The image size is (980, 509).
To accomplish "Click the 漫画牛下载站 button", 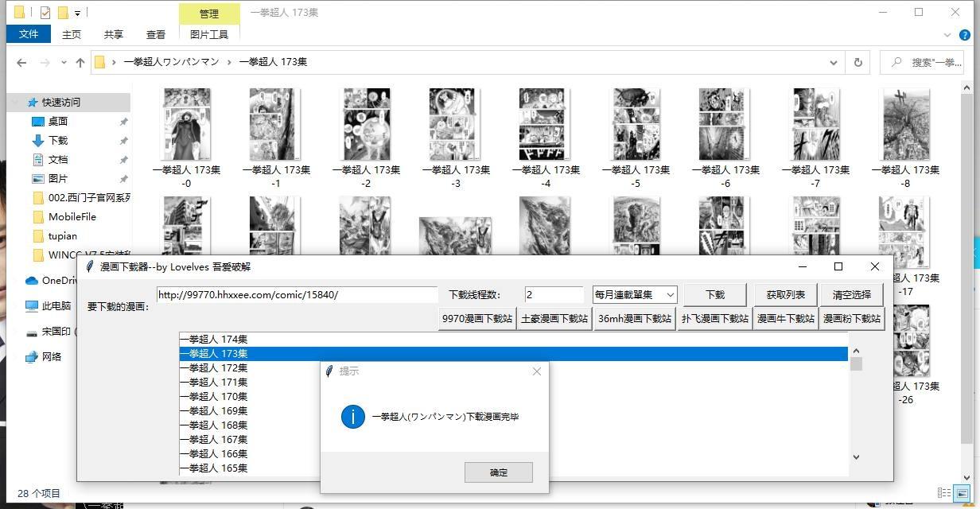I will (786, 318).
